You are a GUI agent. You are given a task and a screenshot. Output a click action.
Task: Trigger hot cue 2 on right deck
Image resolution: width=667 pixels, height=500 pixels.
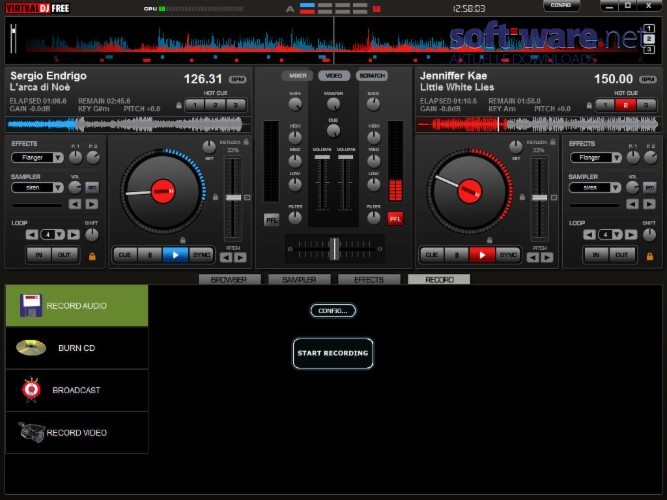625,105
